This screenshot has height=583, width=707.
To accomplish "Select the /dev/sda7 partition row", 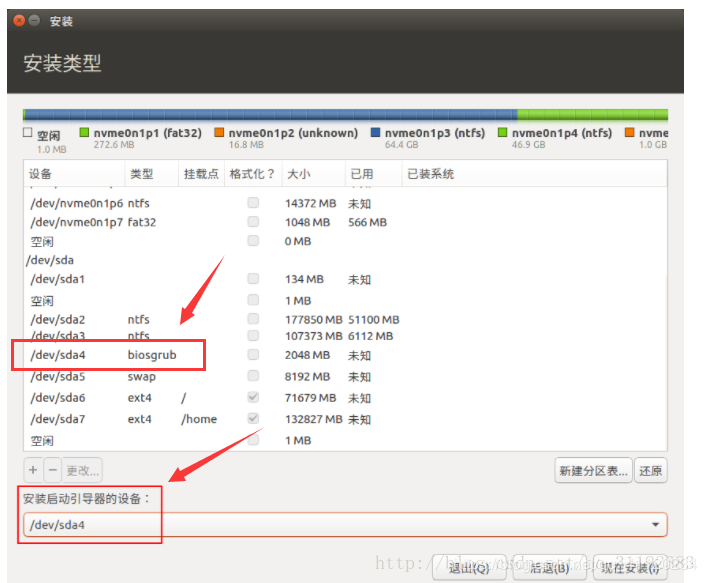I will point(345,419).
